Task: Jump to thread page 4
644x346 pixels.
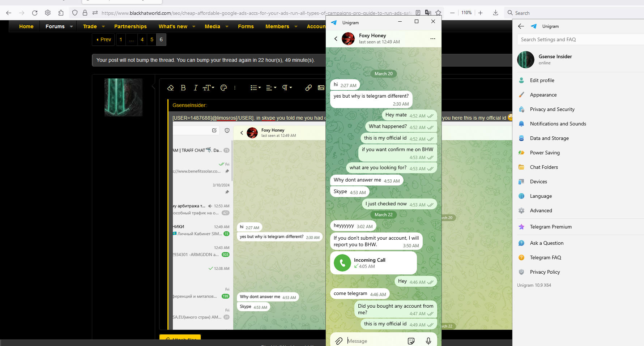Action: coord(142,39)
